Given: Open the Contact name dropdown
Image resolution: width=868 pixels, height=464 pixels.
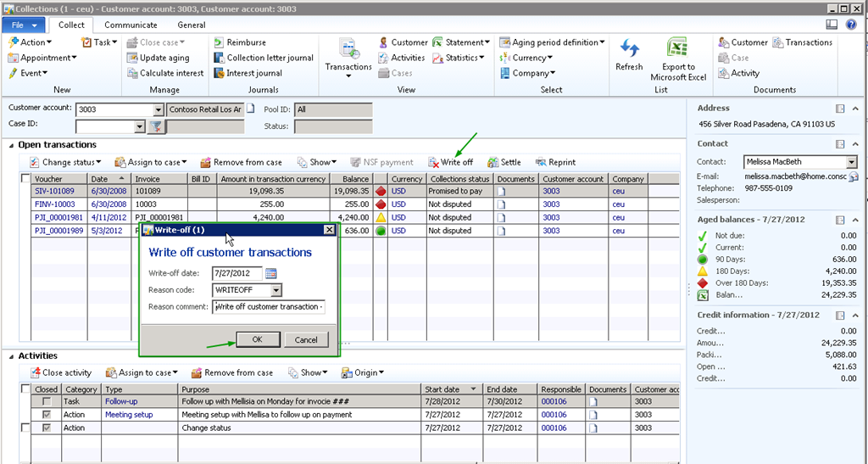Looking at the screenshot, I should click(851, 162).
